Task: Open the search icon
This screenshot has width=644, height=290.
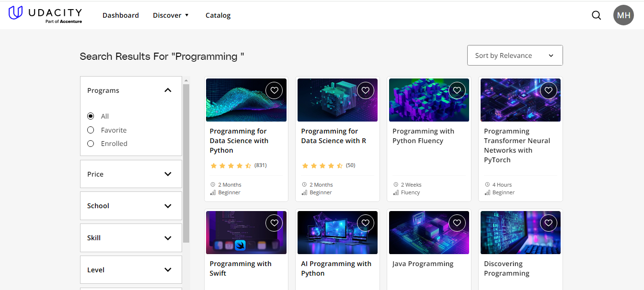Action: (x=596, y=15)
